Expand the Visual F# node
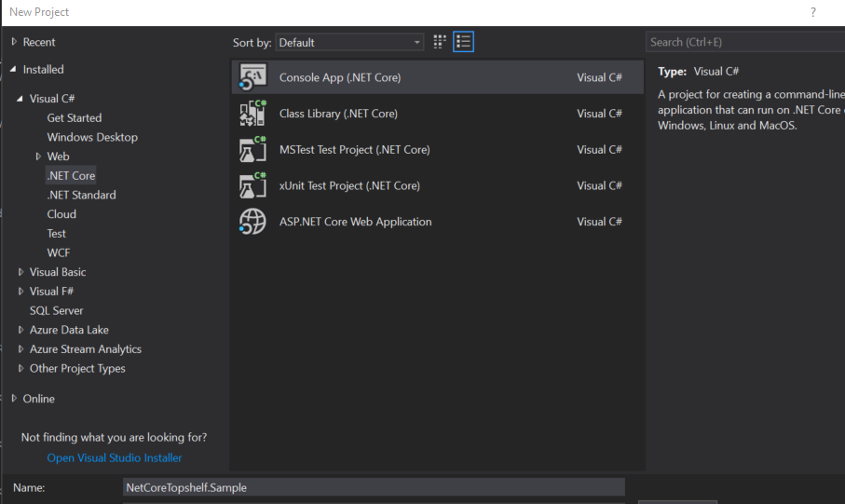 coord(20,291)
